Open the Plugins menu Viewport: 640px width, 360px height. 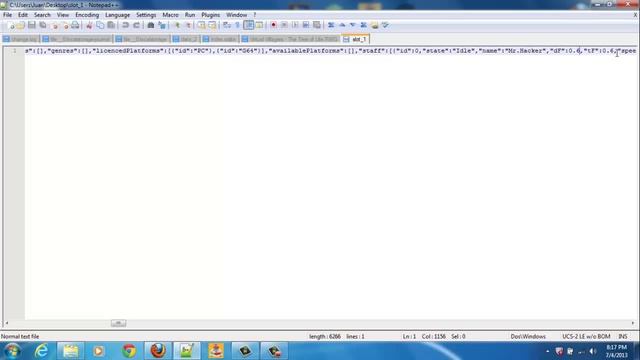tap(210, 15)
